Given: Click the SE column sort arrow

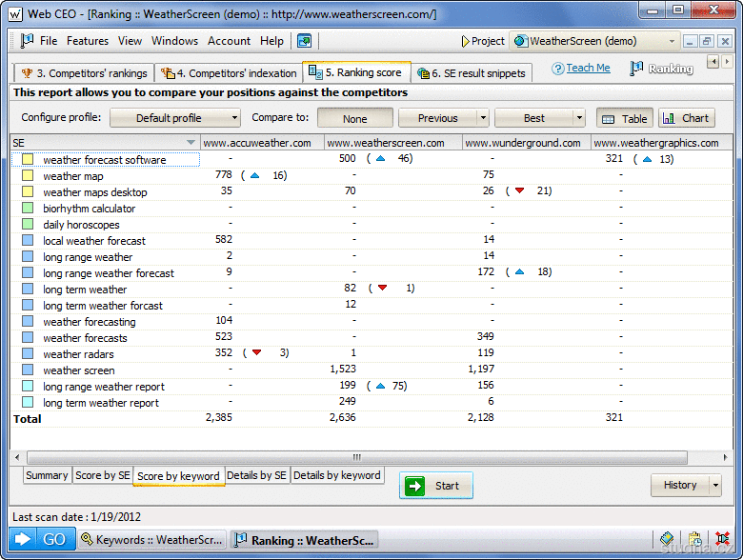Looking at the screenshot, I should [x=191, y=143].
